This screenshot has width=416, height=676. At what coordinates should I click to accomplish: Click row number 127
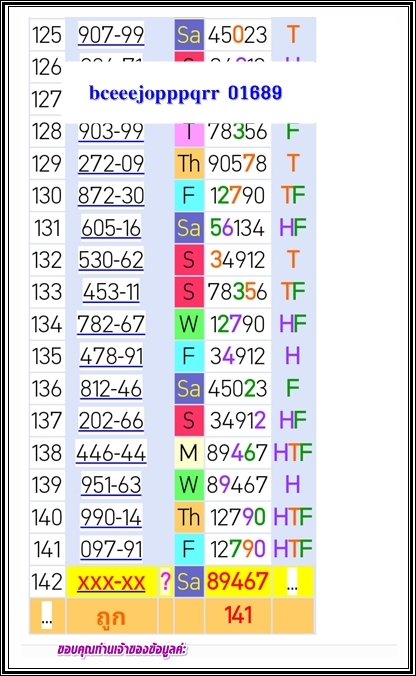click(47, 99)
